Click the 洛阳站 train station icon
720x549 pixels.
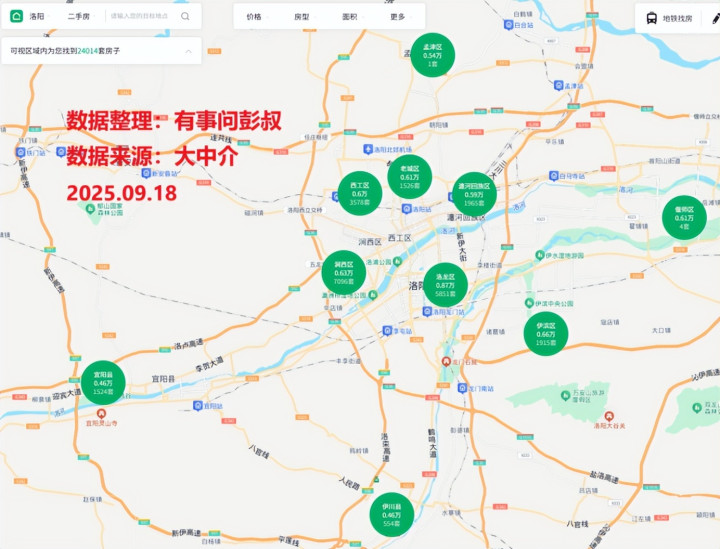406,209
